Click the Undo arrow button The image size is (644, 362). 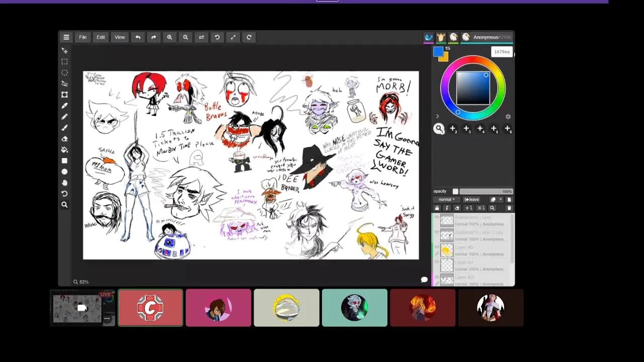[138, 37]
